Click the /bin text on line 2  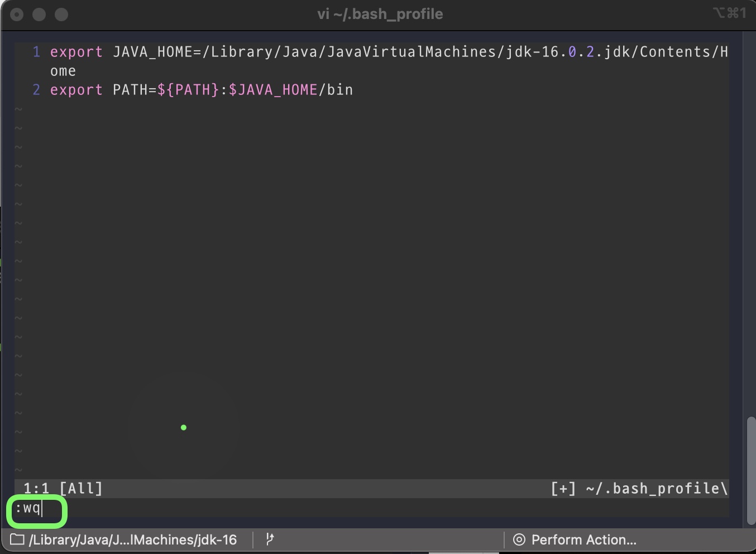pos(336,90)
